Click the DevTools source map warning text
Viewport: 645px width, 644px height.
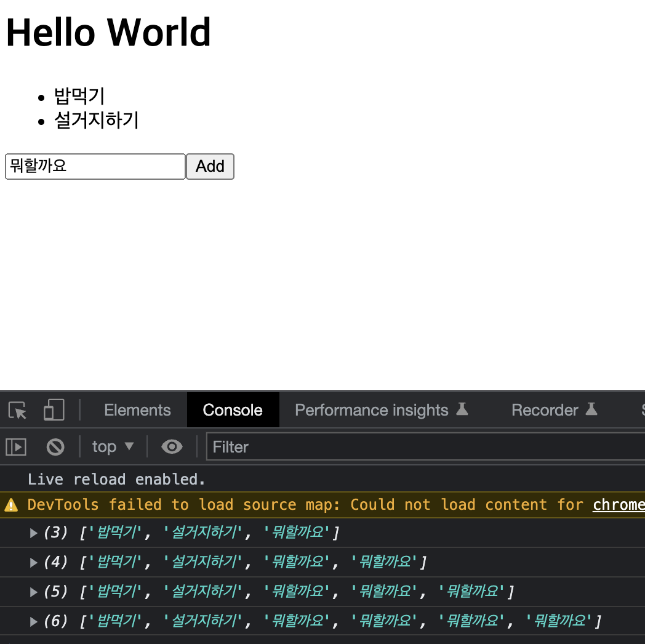click(305, 504)
